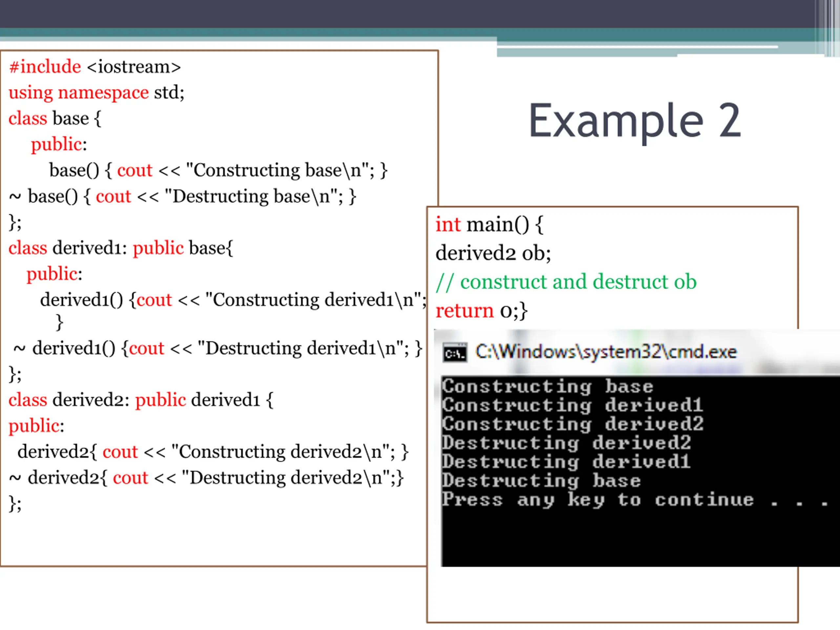Click the cmd.exe window icon
840x630 pixels.
pyautogui.click(x=454, y=353)
